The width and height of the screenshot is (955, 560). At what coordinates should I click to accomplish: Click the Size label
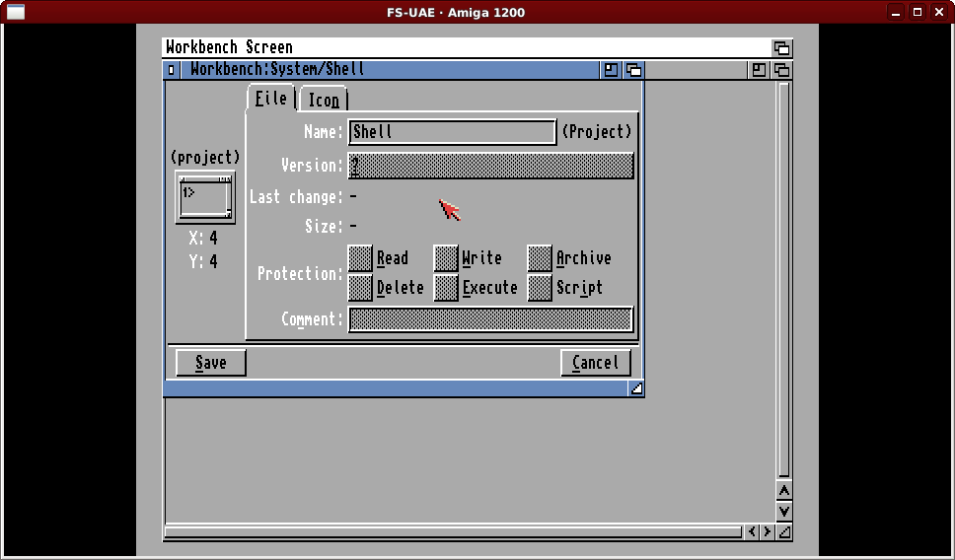point(324,227)
